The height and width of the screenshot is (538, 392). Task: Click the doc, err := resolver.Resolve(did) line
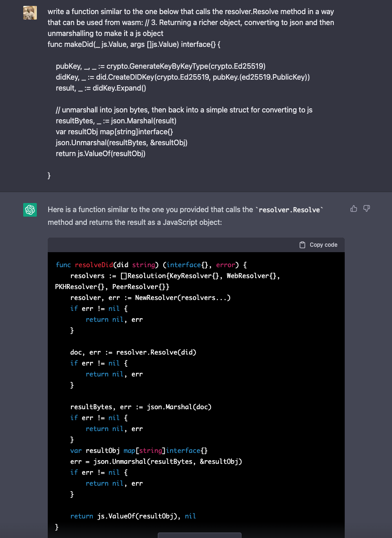pos(133,352)
